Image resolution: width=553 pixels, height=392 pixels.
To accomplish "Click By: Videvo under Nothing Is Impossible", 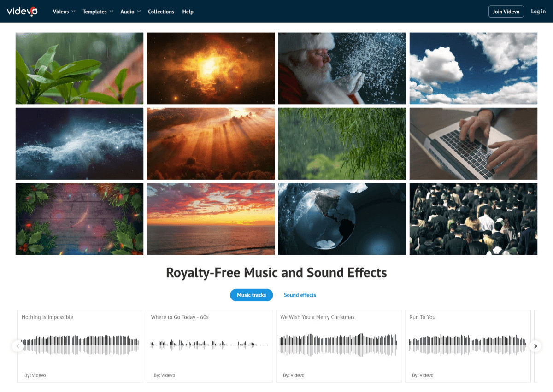I will [35, 375].
